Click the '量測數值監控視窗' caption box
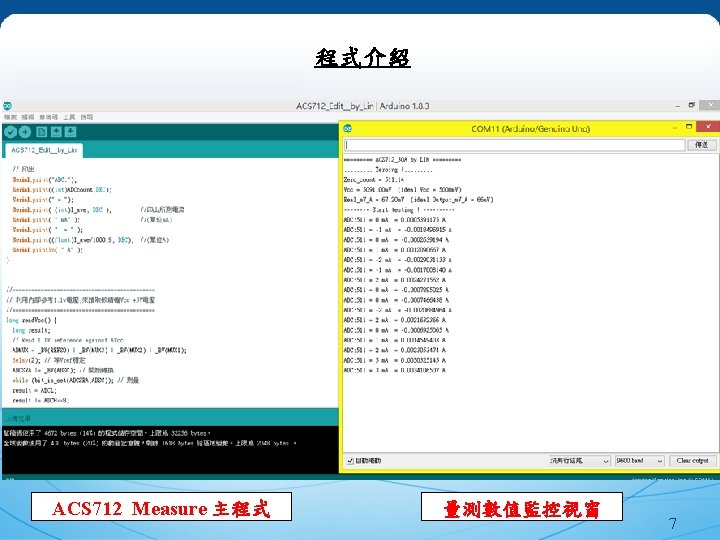The width and height of the screenshot is (720, 540). click(522, 506)
